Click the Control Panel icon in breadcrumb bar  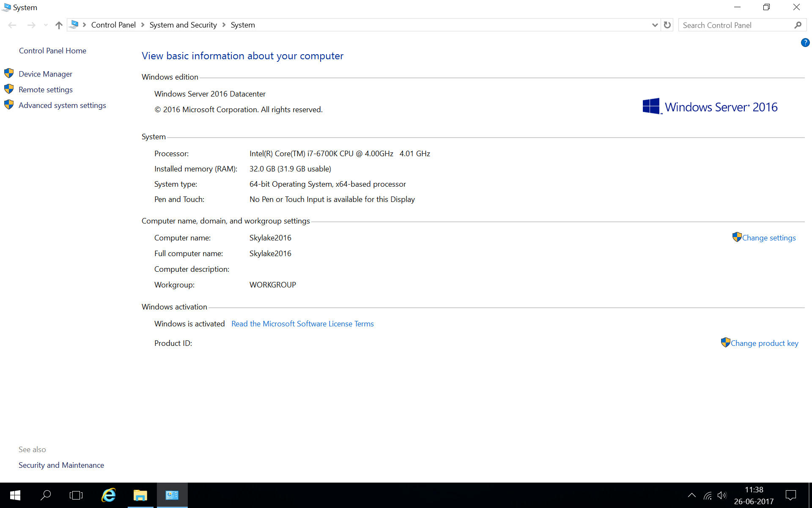113,25
